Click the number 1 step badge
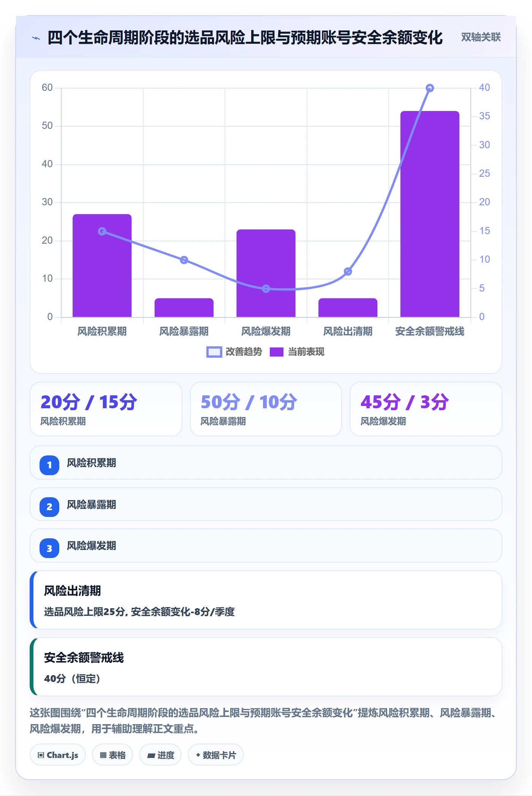 [x=49, y=465]
